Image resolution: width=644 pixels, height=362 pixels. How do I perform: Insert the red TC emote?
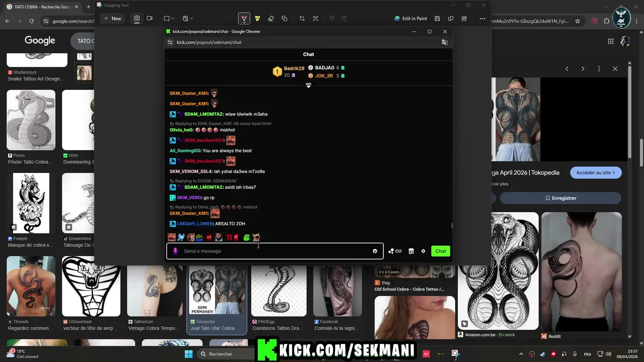(x=229, y=237)
